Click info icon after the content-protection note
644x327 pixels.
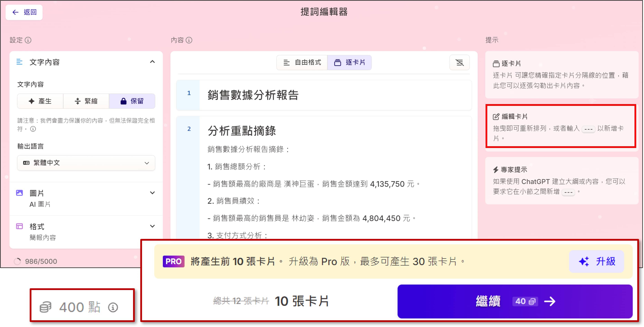(x=33, y=129)
